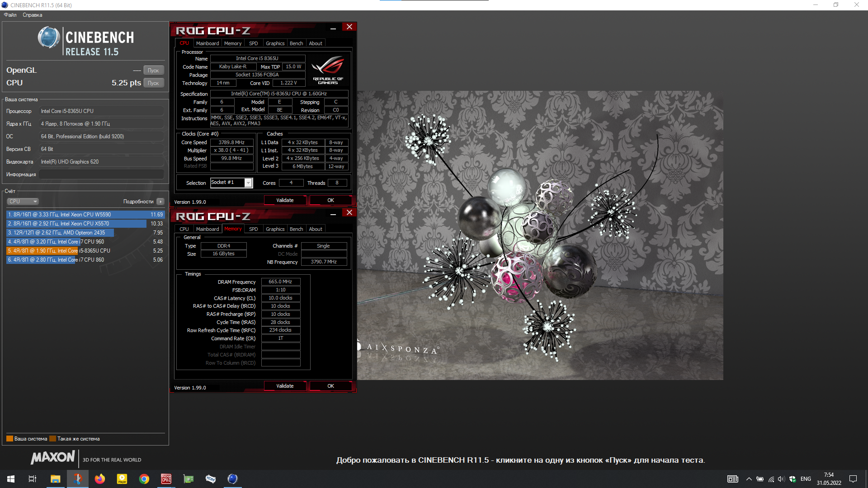The width and height of the screenshot is (868, 488).
Task: Click the Core Speed value 3789.8 MHz
Action: pos(231,142)
